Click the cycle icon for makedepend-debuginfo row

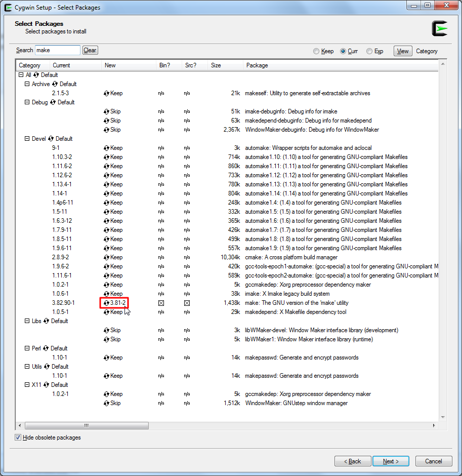106,121
